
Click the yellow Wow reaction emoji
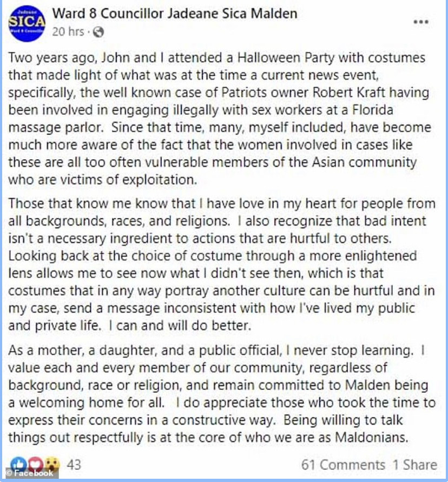[52, 464]
